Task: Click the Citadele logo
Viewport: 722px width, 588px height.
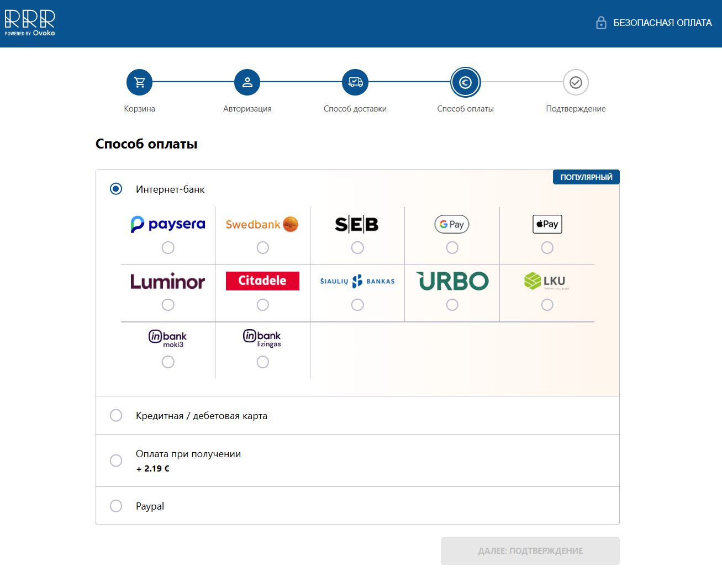Action: click(x=262, y=280)
